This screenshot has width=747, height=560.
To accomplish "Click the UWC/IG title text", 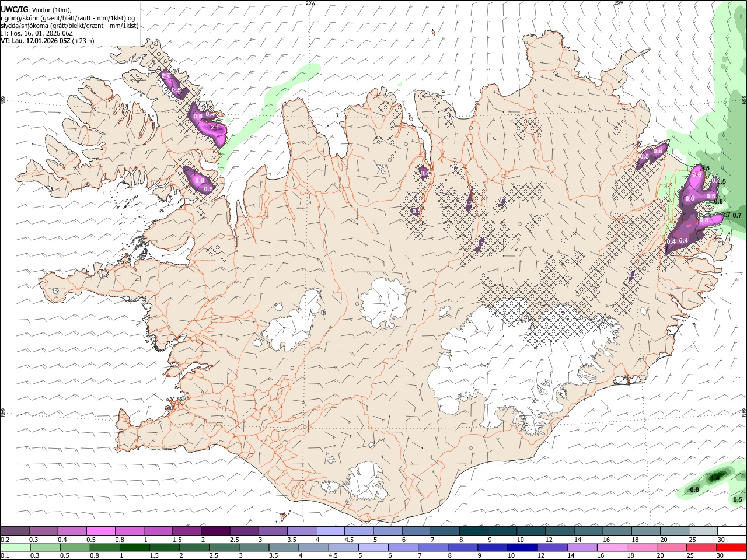I will point(15,10).
